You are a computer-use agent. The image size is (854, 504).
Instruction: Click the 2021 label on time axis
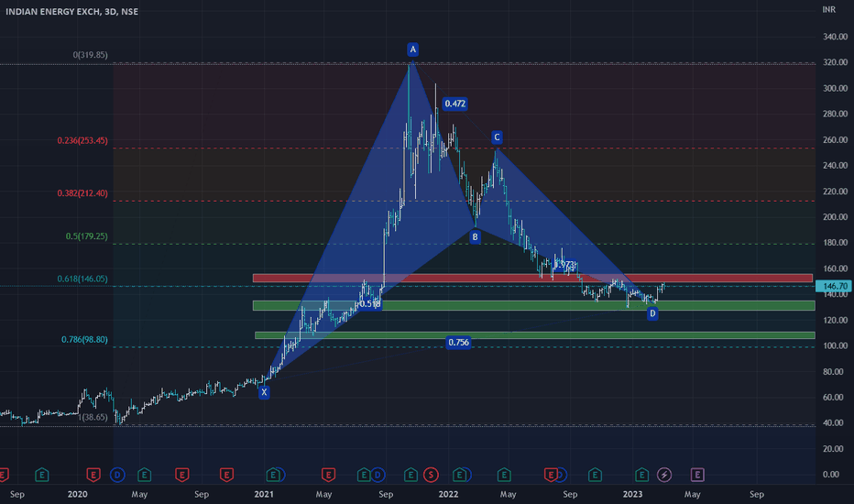coord(264,494)
